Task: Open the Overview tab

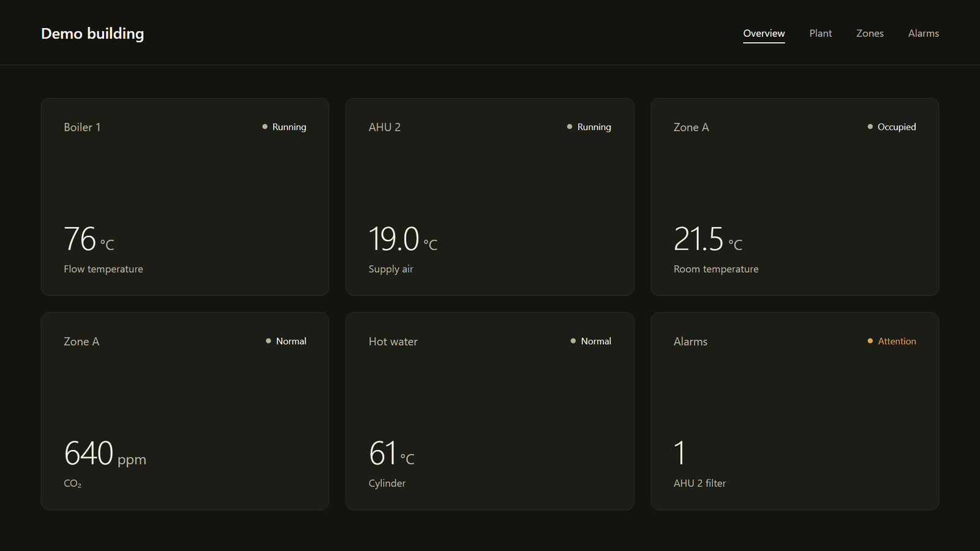Action: point(764,34)
